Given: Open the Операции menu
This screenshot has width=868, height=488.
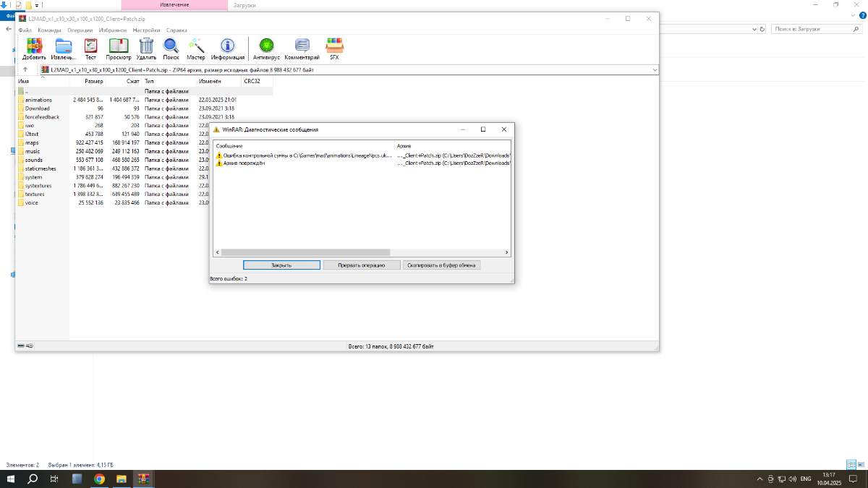Looking at the screenshot, I should coord(80,30).
